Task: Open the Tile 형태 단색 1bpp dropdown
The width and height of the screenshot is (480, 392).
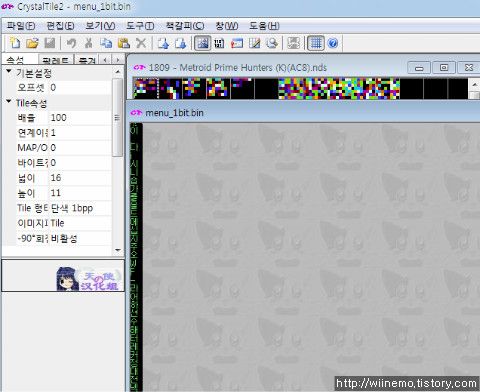Action: [x=80, y=208]
